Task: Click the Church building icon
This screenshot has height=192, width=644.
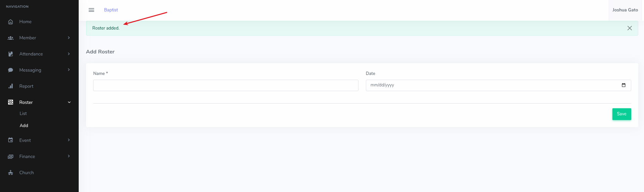Action: [x=10, y=172]
